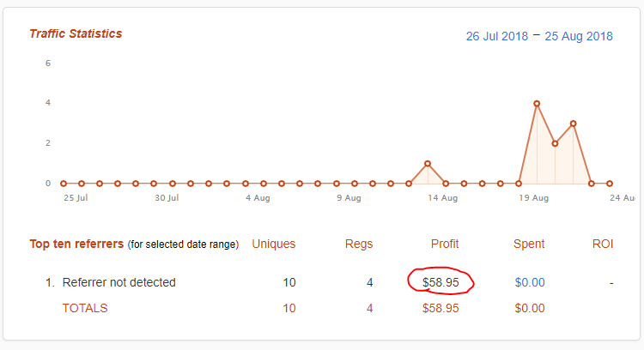The height and width of the screenshot is (350, 644).
Task: Click the end date 25 Aug 2018
Action: tap(580, 36)
